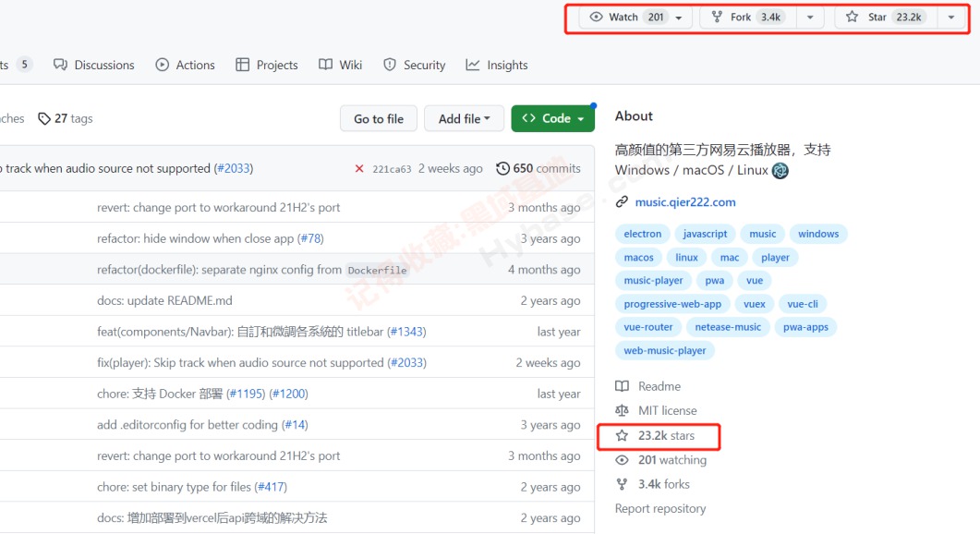The image size is (980, 534).
Task: Open issue #78 link
Action: click(x=310, y=239)
